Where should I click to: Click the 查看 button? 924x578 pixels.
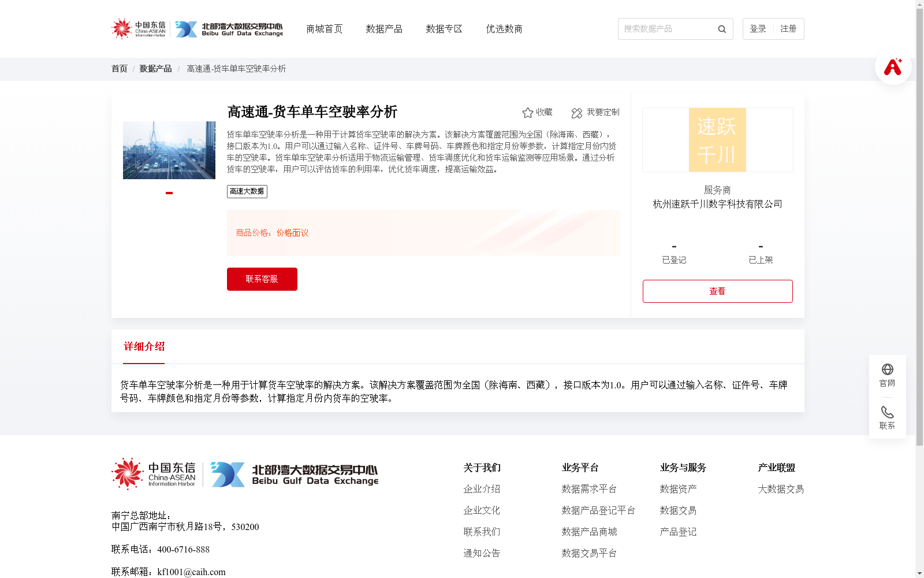coord(717,291)
